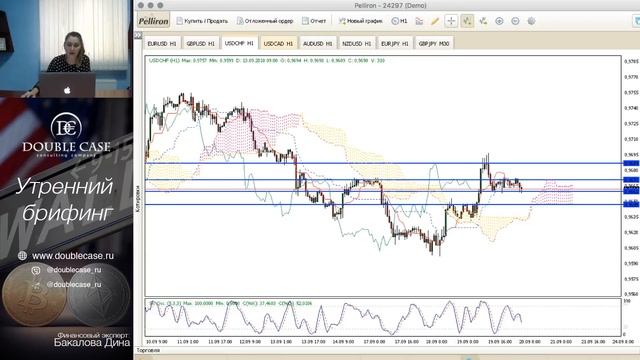Switch to the EURUSD H1 tab

click(x=162, y=43)
